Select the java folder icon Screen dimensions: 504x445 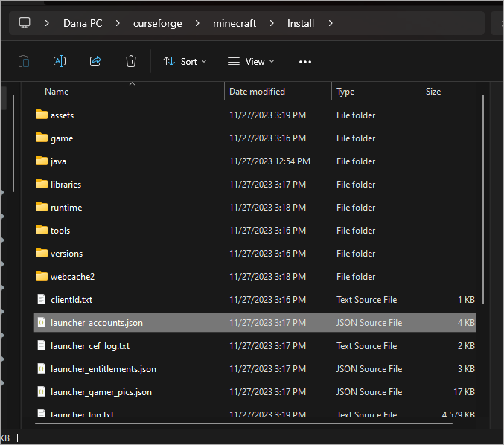pos(42,161)
